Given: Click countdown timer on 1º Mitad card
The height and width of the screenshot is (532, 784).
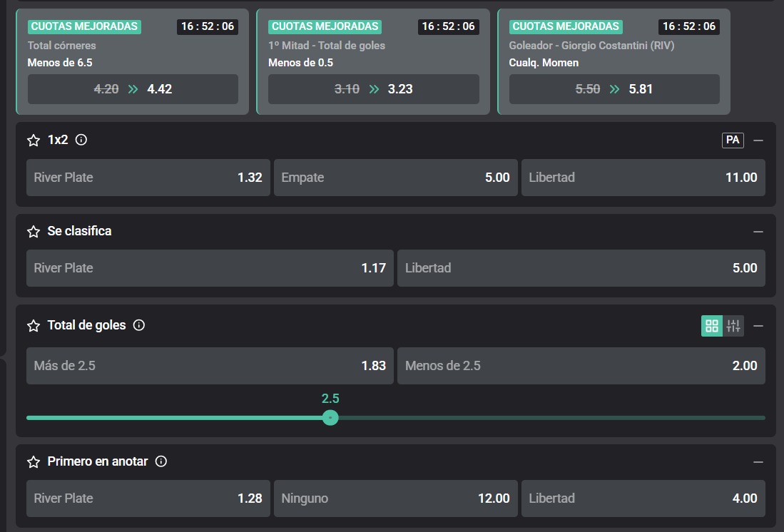Looking at the screenshot, I should click(449, 26).
